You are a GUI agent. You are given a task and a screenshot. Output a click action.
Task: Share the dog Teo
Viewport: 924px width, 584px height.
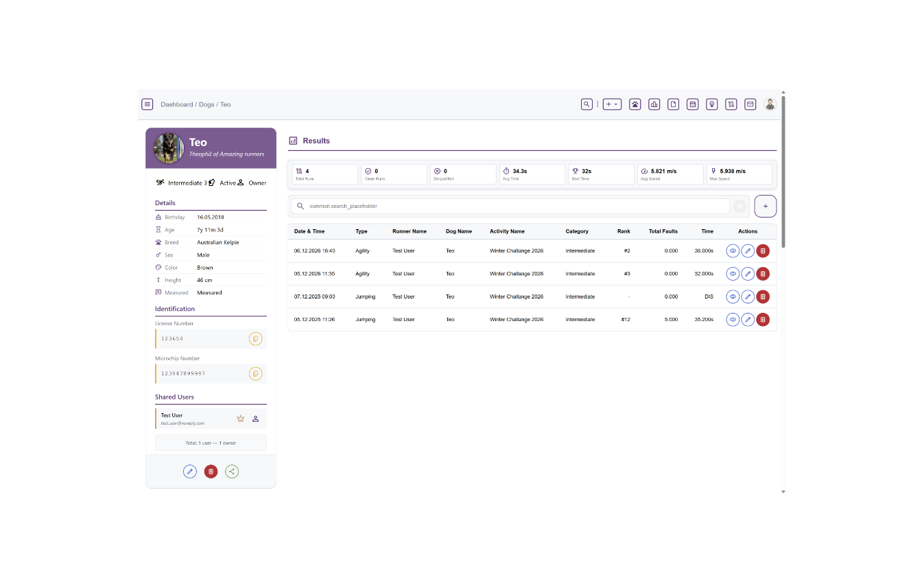[232, 471]
